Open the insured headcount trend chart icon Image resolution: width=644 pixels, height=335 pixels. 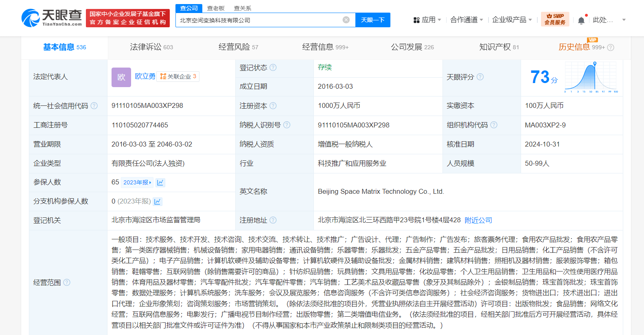point(160,182)
